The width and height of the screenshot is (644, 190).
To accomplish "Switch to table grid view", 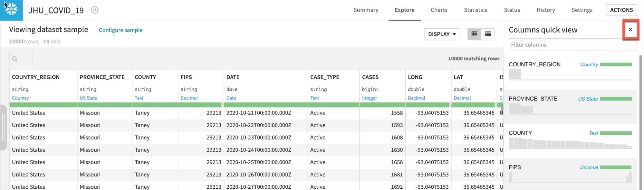I will [x=474, y=34].
